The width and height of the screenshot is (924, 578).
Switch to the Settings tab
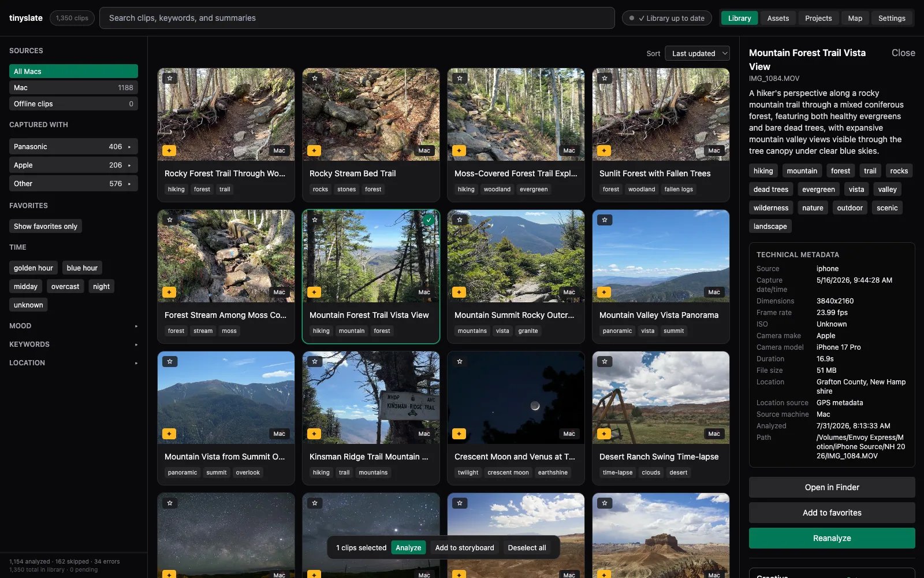[892, 18]
